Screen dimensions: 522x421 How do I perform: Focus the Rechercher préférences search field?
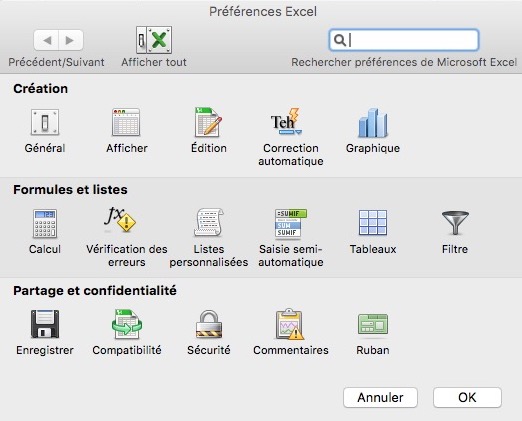[x=404, y=40]
